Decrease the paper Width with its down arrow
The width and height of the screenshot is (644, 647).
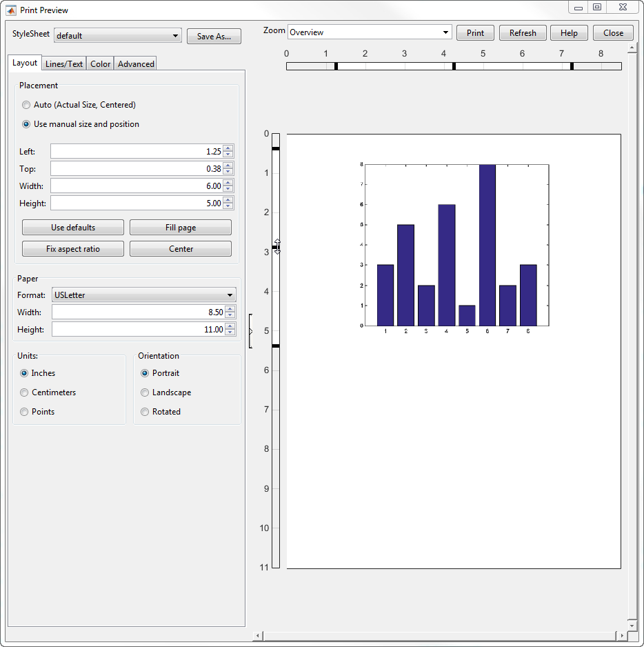[230, 316]
